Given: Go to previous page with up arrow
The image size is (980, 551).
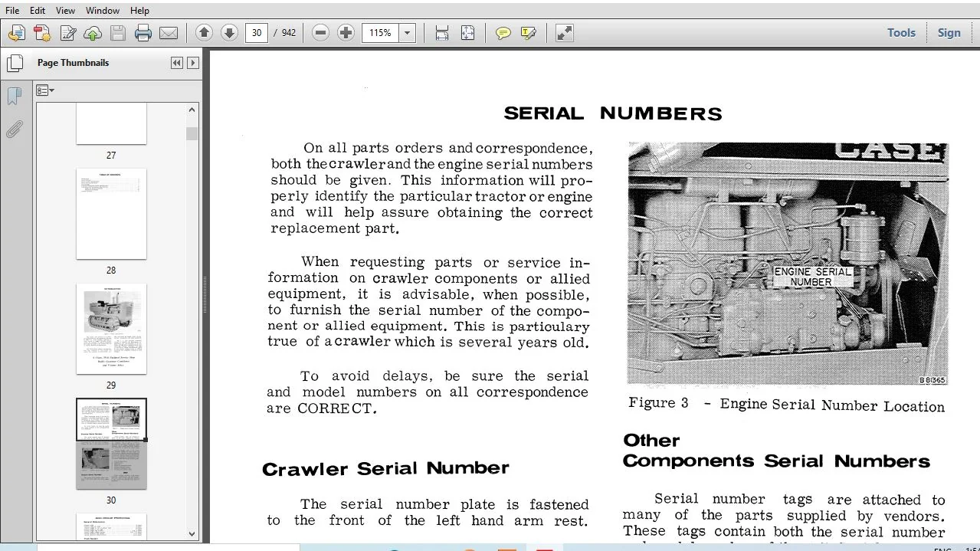Looking at the screenshot, I should [204, 33].
